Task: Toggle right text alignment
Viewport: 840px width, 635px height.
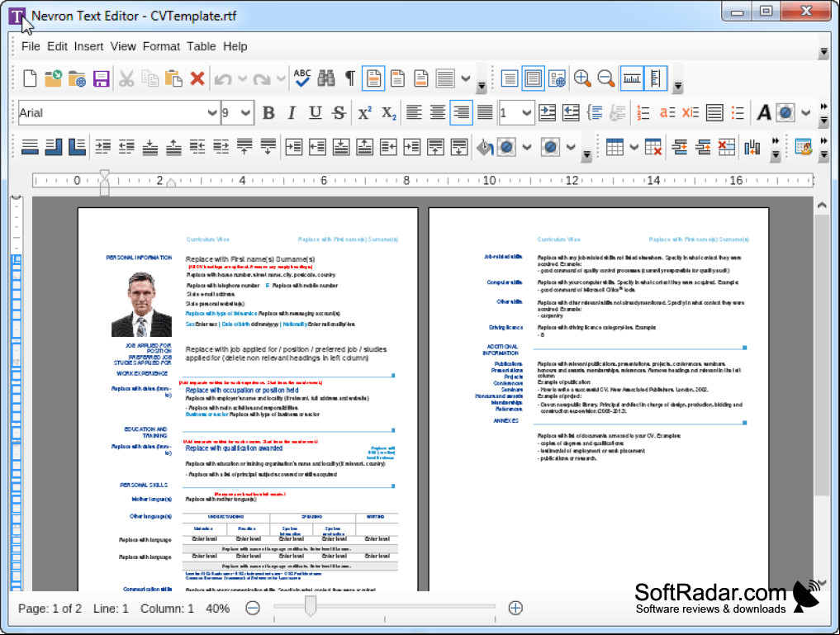Action: click(461, 112)
